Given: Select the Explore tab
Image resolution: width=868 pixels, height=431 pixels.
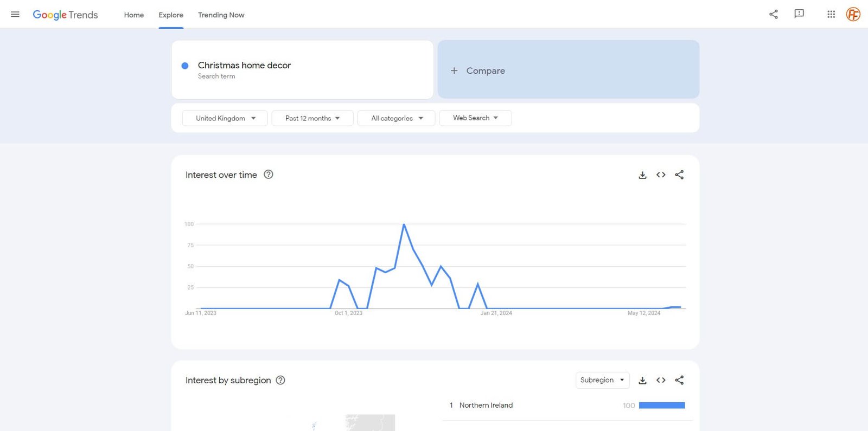Looking at the screenshot, I should [x=171, y=15].
